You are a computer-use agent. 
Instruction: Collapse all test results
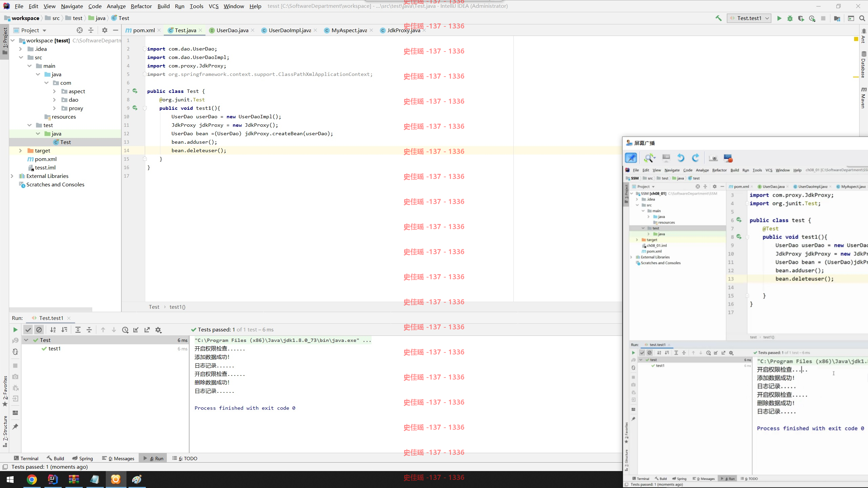89,330
